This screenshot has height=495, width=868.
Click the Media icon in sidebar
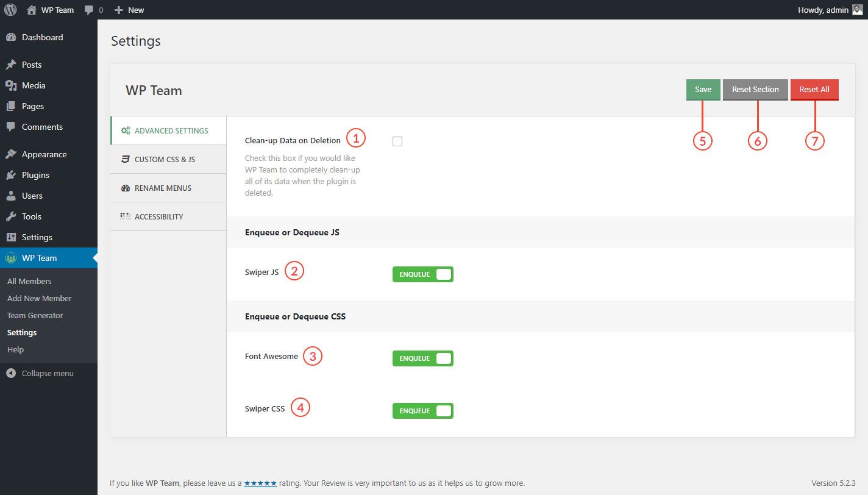(x=11, y=85)
